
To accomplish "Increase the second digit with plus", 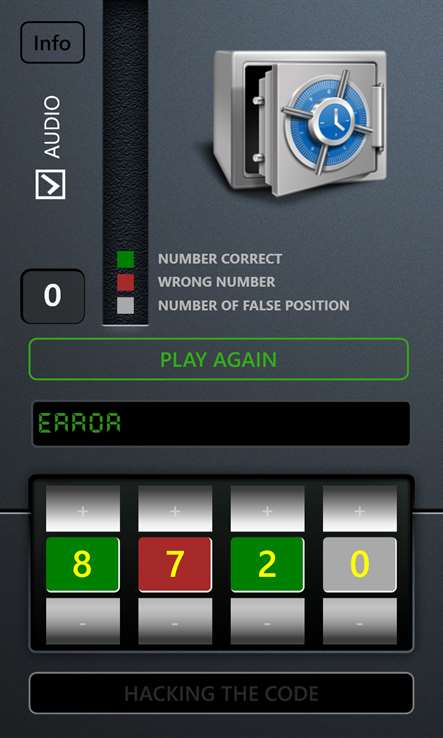I will (x=175, y=508).
